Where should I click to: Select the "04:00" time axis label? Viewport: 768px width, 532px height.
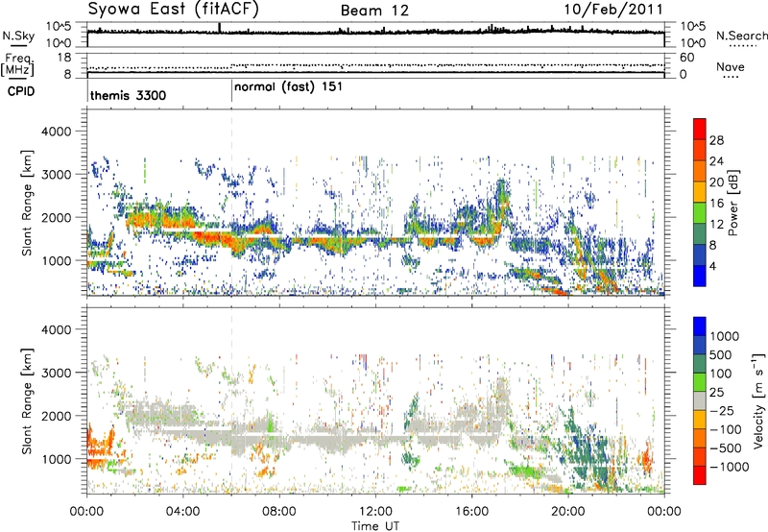(182, 512)
